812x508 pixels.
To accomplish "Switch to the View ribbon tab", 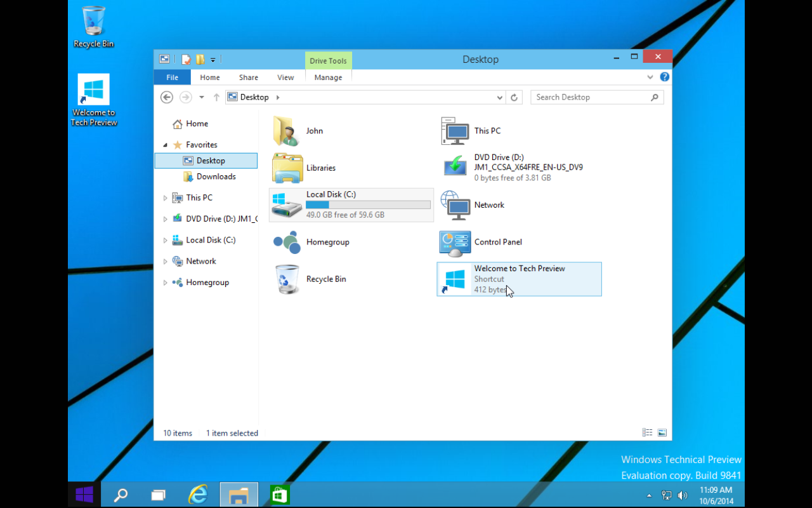I will [285, 77].
